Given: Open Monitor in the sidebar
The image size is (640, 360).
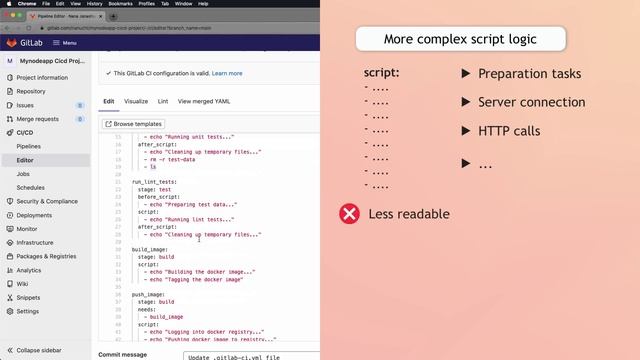Looking at the screenshot, I should (27, 229).
